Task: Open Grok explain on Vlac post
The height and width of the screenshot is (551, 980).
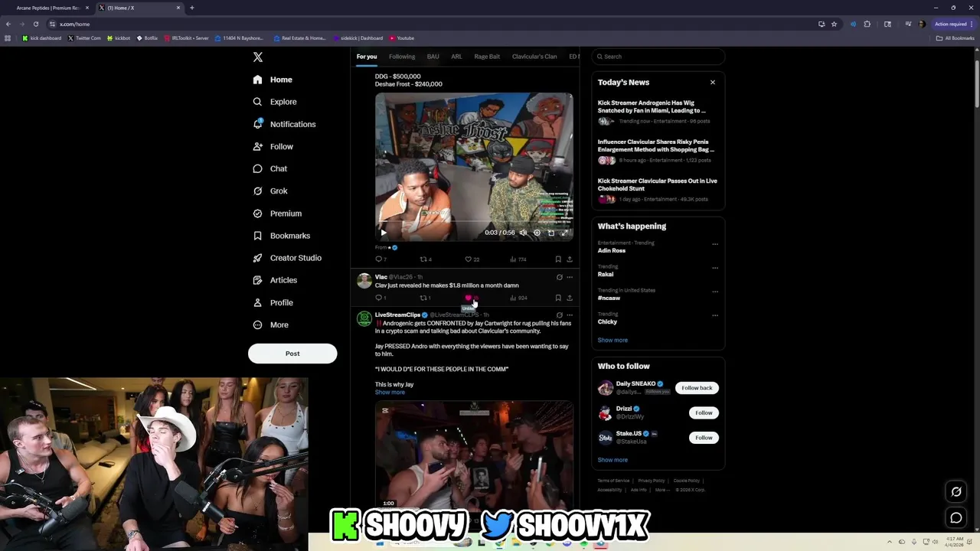Action: tap(559, 277)
